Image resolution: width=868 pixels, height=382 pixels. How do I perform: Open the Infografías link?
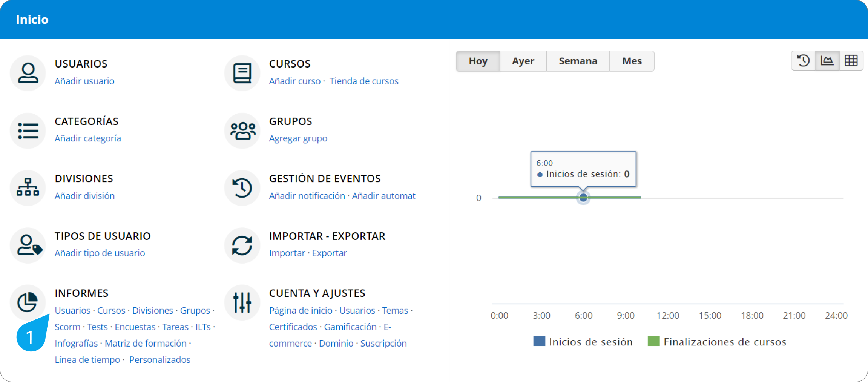(x=76, y=344)
